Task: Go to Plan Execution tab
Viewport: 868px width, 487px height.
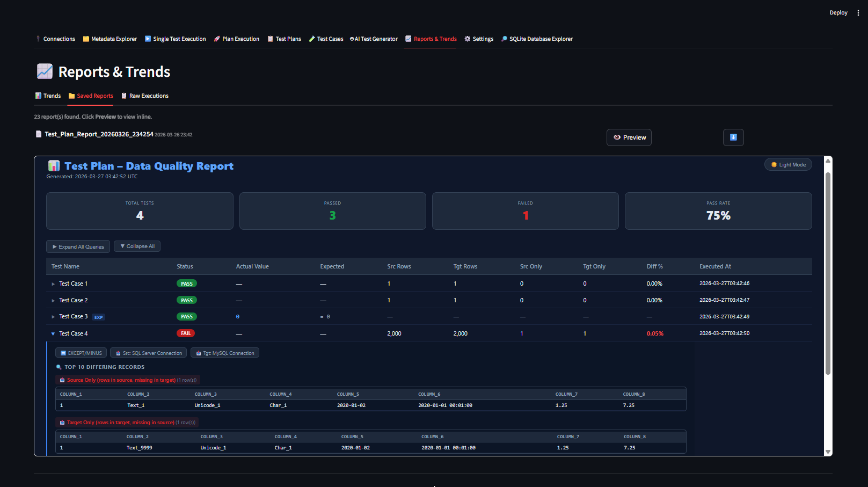Action: 237,39
